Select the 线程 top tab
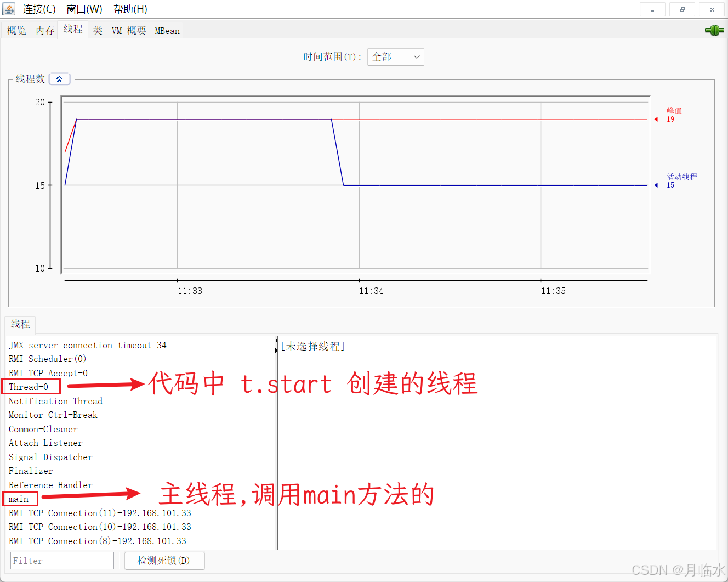 pos(73,29)
